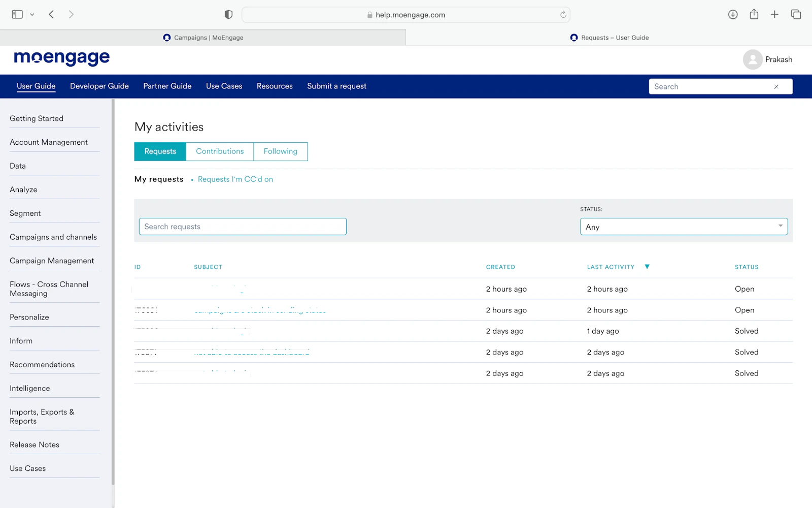Open Use Cases in the top navigation bar
812x508 pixels.
click(224, 86)
